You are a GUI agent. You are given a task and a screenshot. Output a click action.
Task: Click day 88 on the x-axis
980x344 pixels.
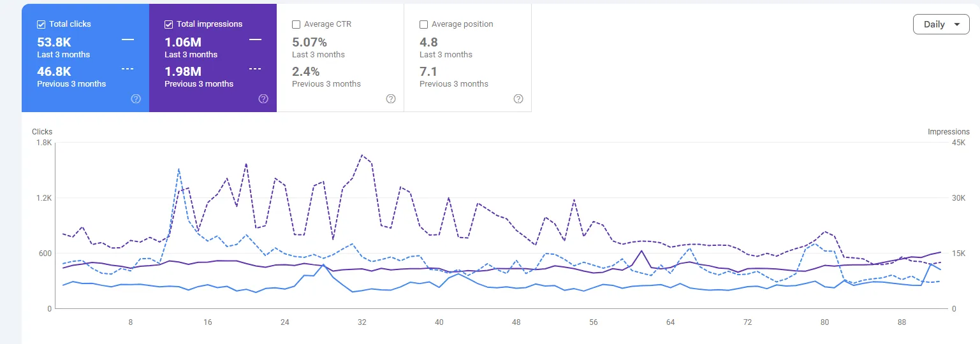click(x=902, y=322)
